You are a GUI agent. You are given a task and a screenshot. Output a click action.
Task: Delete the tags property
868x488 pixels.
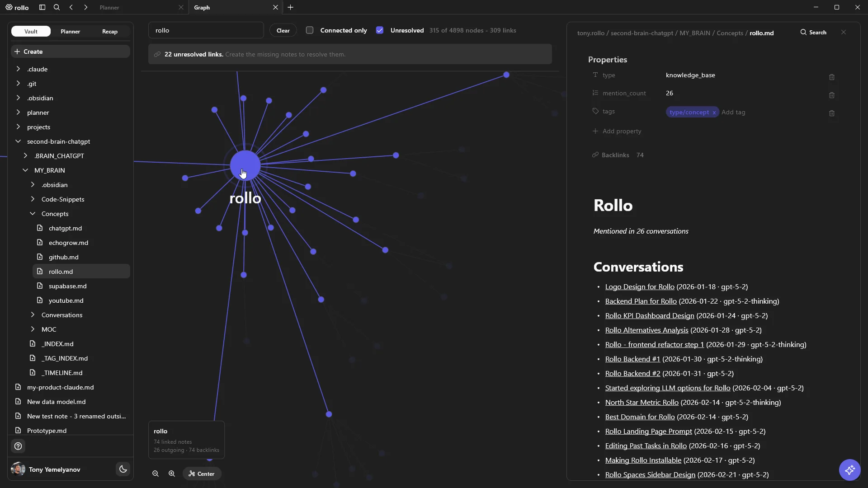coord(832,113)
